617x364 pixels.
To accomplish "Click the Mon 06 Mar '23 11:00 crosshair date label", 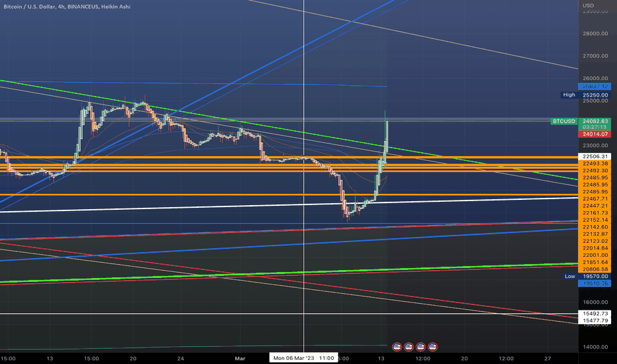I will click(303, 358).
